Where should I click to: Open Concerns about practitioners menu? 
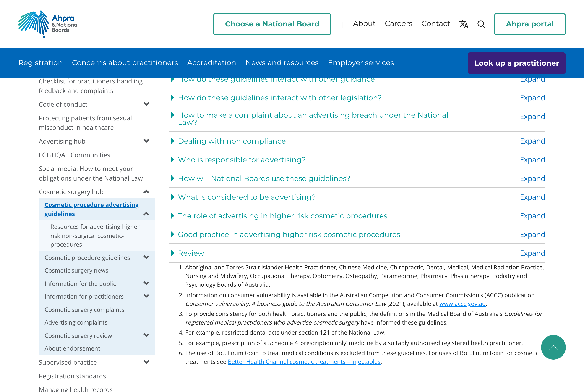point(125,63)
